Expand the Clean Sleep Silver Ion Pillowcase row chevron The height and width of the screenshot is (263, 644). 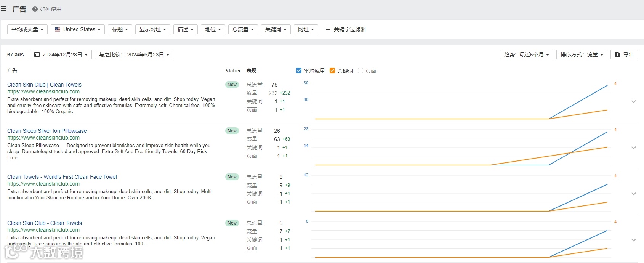coord(633,148)
